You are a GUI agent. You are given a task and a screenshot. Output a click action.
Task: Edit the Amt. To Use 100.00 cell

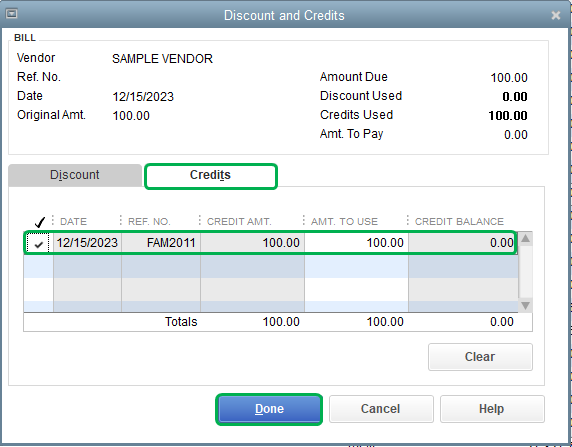click(x=356, y=243)
